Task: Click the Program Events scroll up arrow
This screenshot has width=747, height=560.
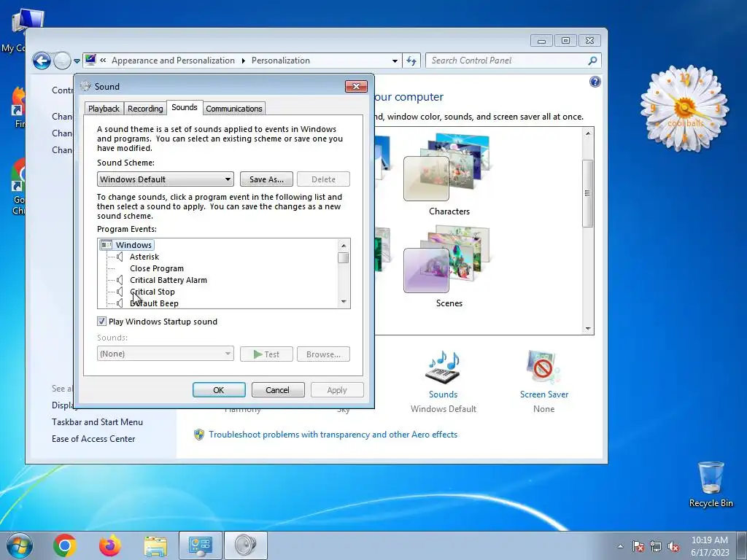Action: tap(344, 246)
